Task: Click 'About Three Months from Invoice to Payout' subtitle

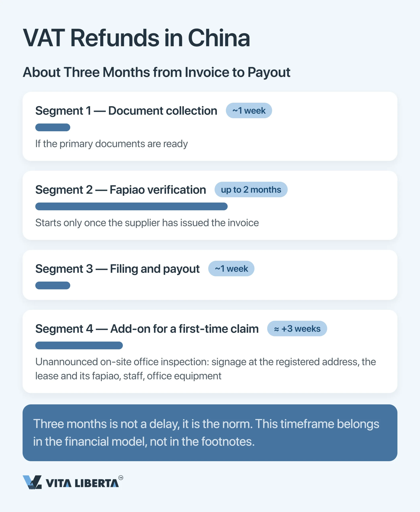Action: 156,72
